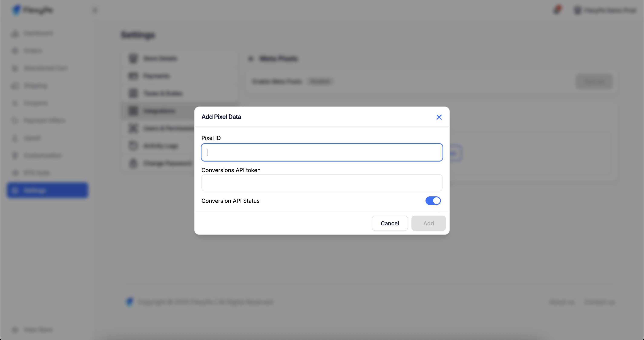Click the Change Password lock icon
This screenshot has height=340, width=644.
133,163
